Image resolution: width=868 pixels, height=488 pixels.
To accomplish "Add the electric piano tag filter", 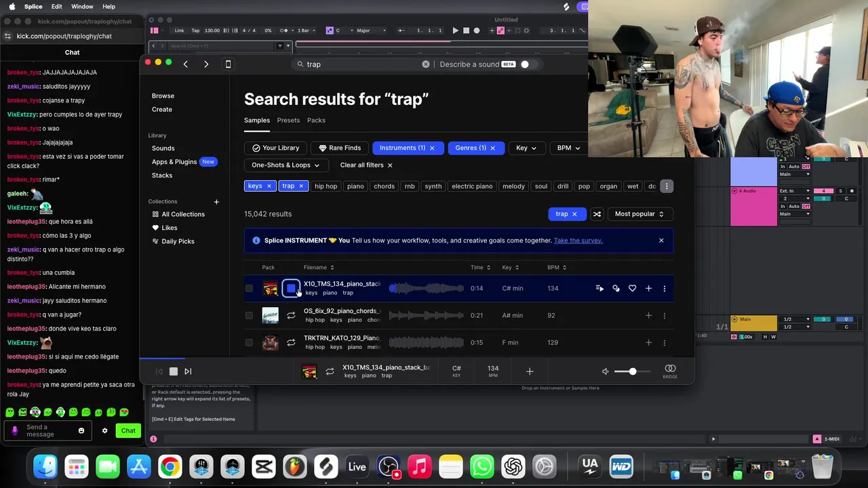I will click(x=472, y=186).
